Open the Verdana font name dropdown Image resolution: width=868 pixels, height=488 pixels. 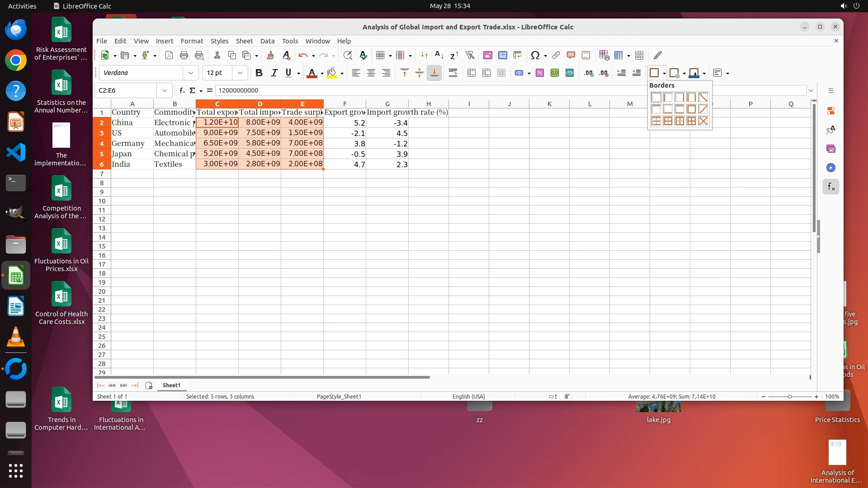tap(190, 73)
